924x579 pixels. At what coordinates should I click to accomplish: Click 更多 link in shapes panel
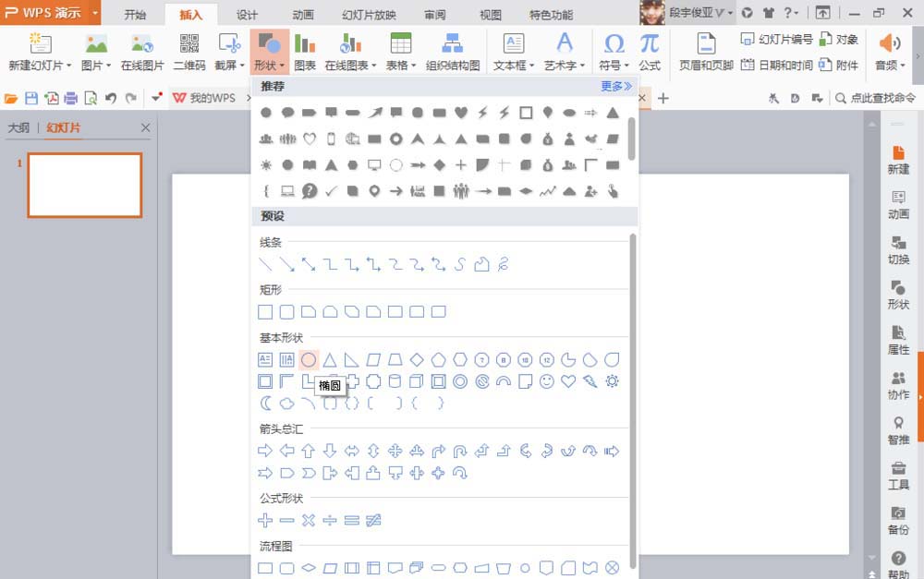pyautogui.click(x=615, y=87)
